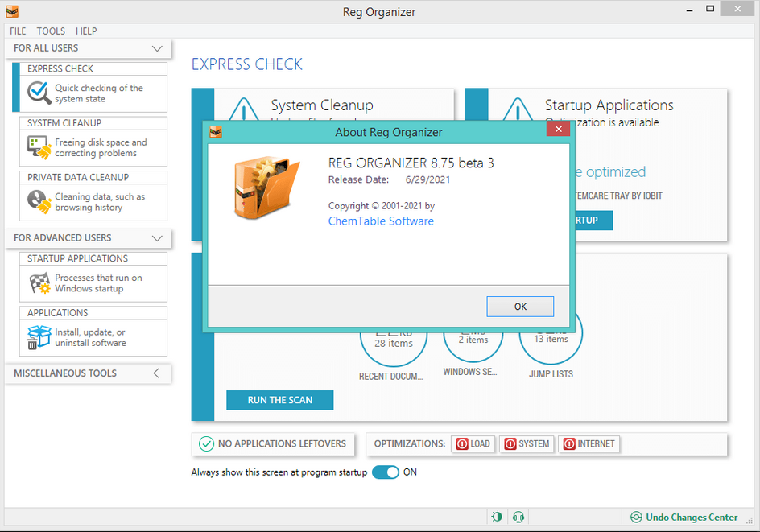The image size is (760, 532).
Task: Click the Express Check magnifier icon
Action: pos(39,93)
